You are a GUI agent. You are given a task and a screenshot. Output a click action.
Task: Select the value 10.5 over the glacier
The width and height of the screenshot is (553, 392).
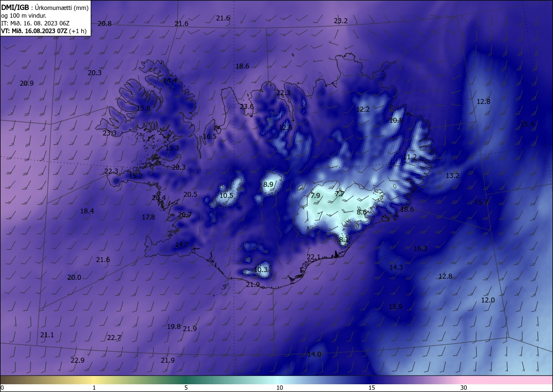coord(226,195)
